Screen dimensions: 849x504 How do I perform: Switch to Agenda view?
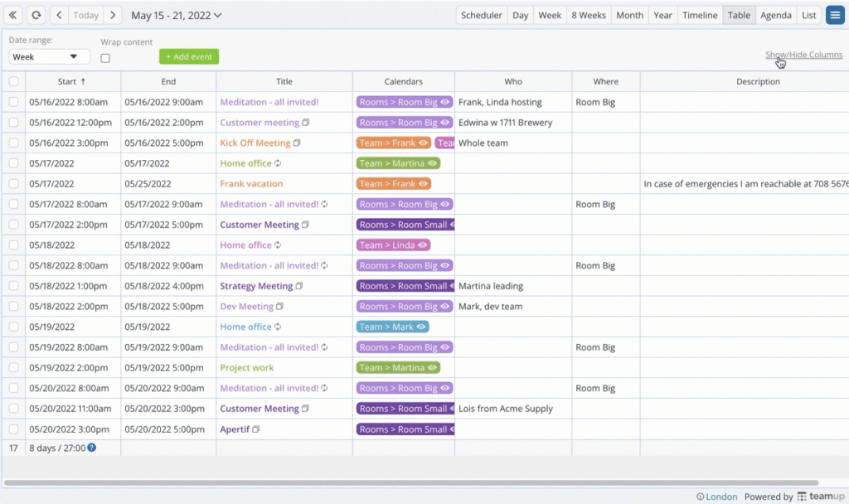coord(775,15)
